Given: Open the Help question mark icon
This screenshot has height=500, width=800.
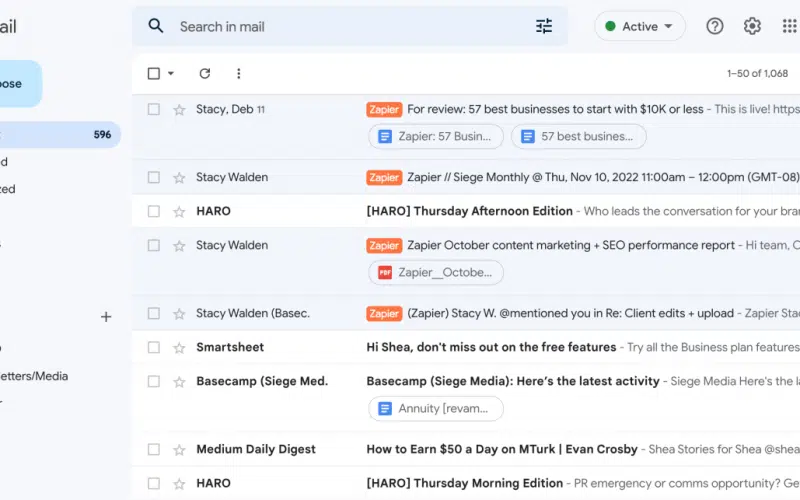Looking at the screenshot, I should [x=714, y=27].
